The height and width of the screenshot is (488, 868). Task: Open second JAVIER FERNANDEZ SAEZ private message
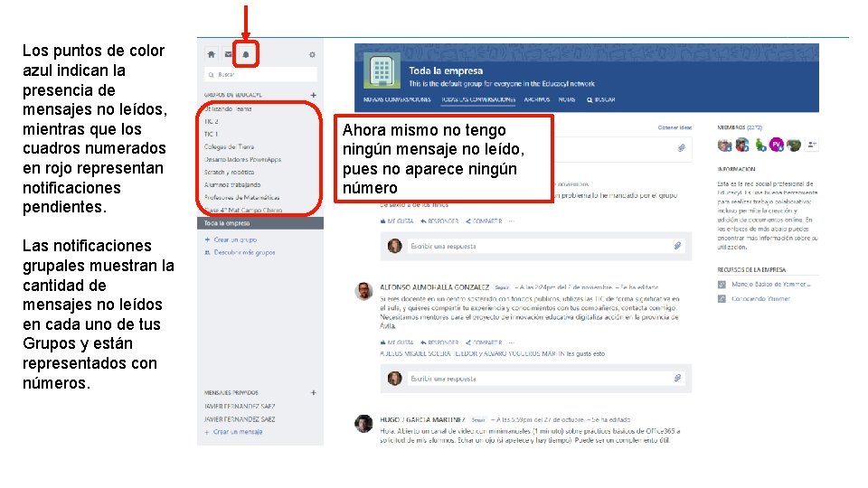click(239, 419)
